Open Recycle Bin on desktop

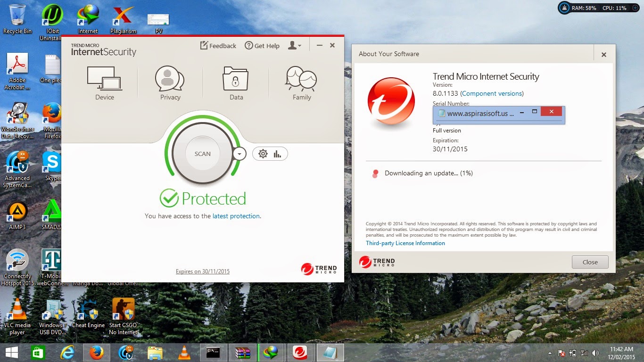click(17, 19)
